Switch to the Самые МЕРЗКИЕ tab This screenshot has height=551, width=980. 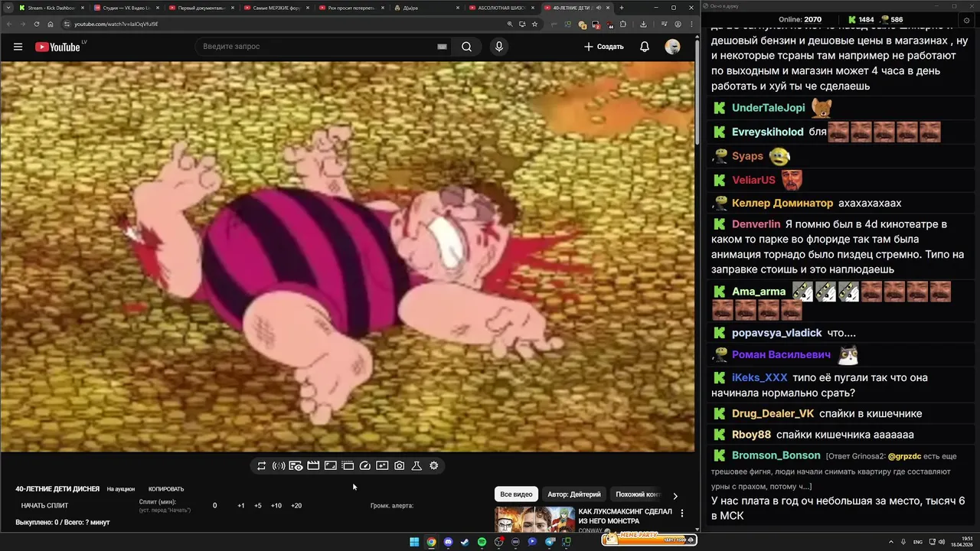pos(276,8)
